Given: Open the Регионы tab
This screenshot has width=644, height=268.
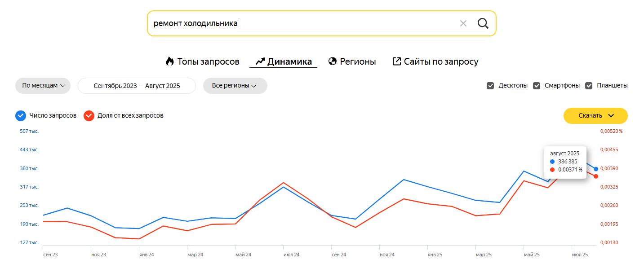Looking at the screenshot, I should coord(358,62).
